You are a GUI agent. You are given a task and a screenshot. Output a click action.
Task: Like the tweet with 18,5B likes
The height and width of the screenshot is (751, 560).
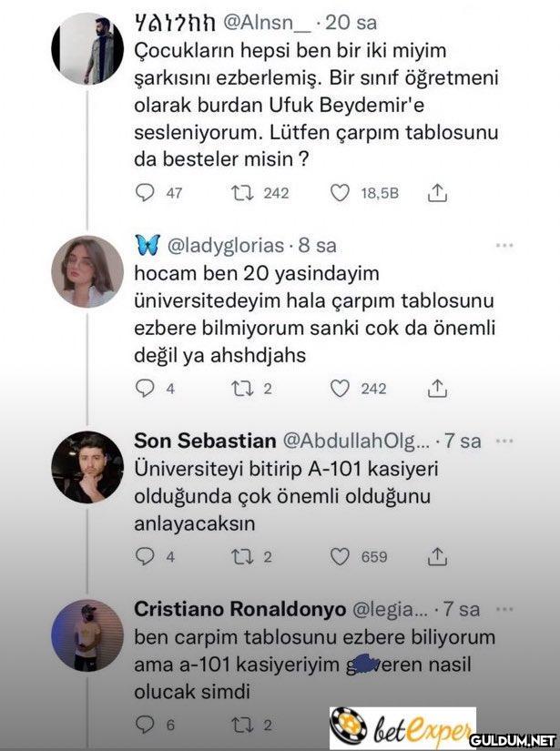click(340, 192)
